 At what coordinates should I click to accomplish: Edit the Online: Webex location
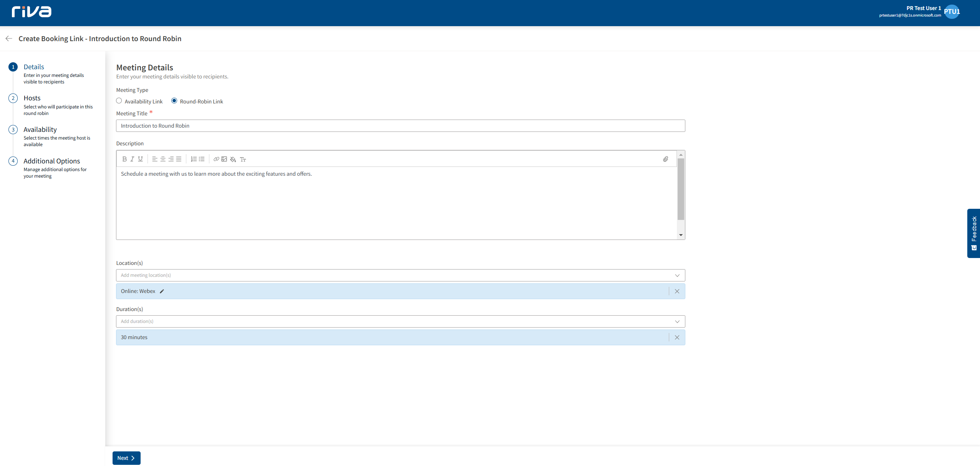(x=162, y=291)
